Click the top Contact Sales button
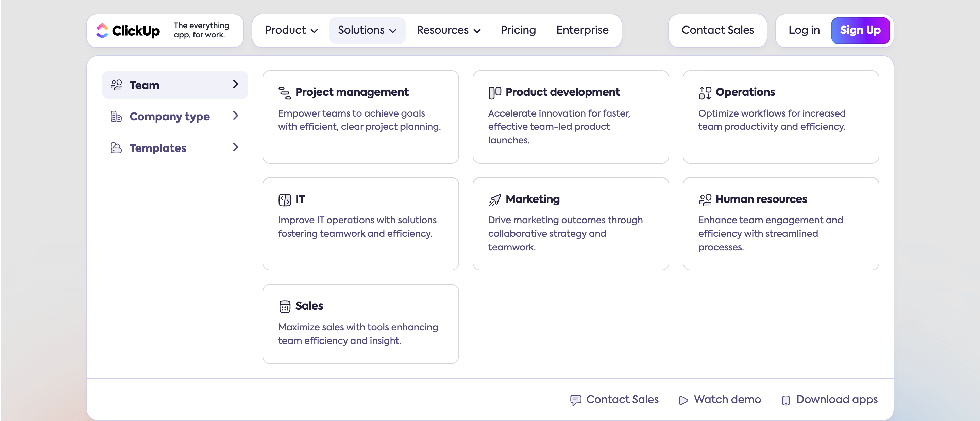The height and width of the screenshot is (421, 980). pos(717,31)
